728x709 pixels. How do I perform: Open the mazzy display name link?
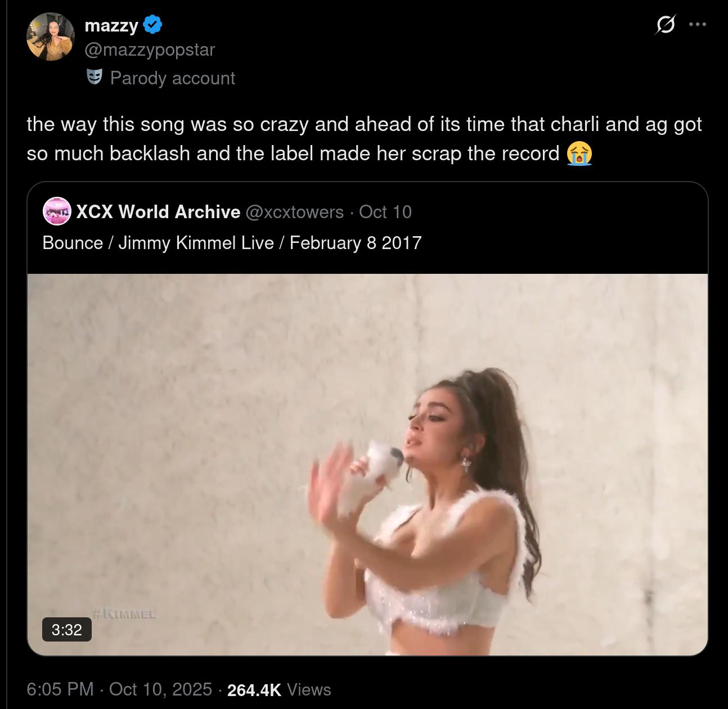tap(111, 25)
